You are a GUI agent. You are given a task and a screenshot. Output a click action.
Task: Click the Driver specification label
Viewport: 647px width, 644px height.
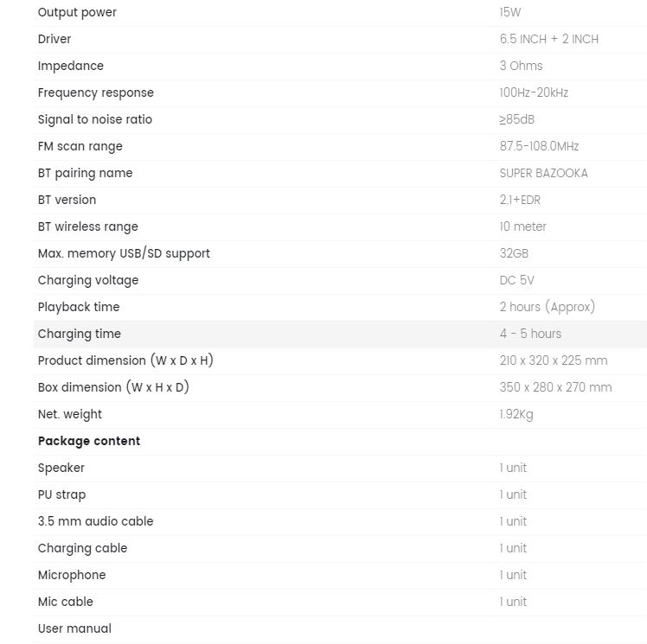click(54, 39)
